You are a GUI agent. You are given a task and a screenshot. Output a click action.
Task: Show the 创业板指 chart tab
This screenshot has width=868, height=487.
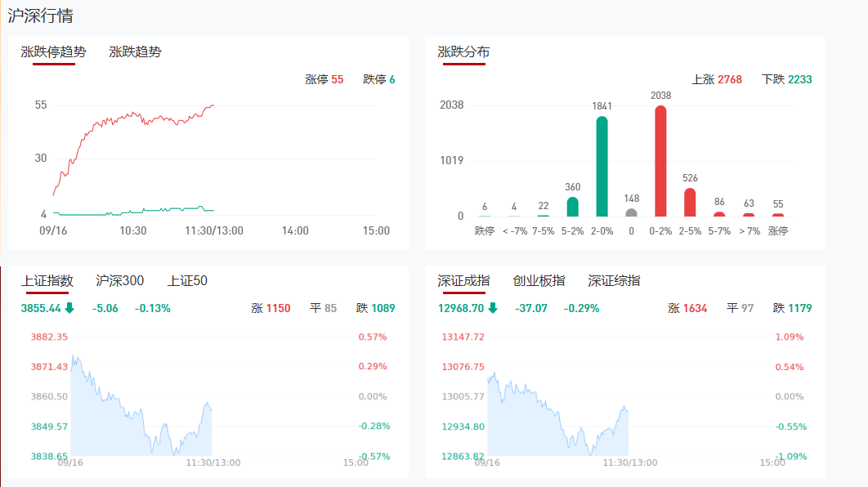click(x=539, y=281)
